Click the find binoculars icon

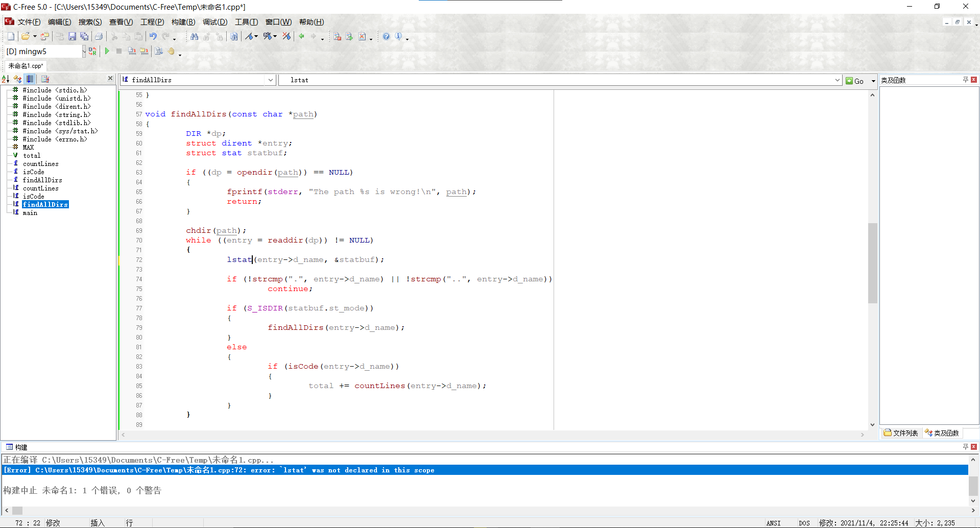tap(194, 36)
